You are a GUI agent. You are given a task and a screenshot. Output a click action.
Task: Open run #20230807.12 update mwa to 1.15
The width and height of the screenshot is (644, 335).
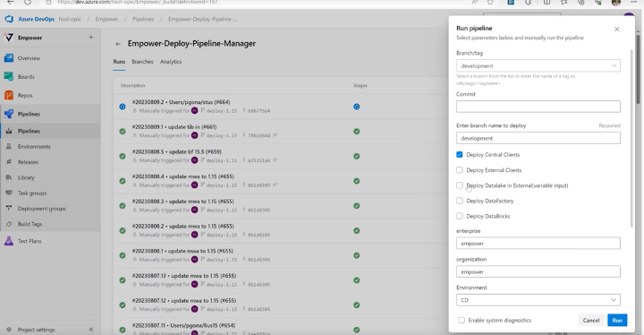tap(184, 300)
